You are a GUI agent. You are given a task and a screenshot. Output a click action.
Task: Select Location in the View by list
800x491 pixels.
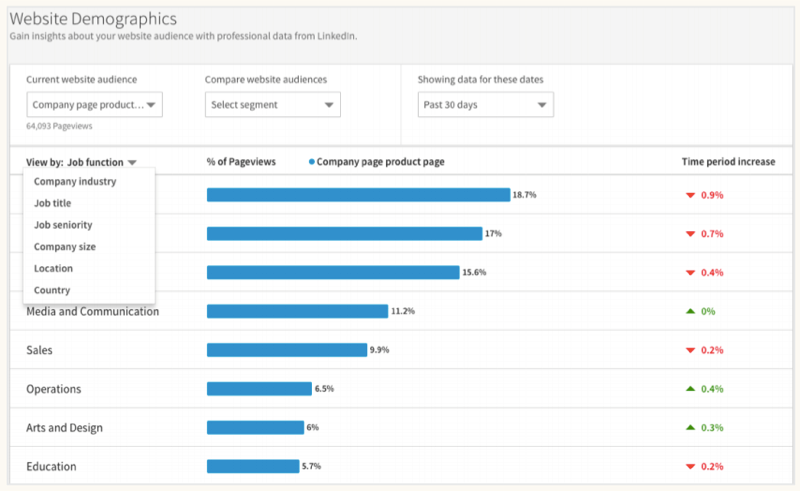(x=54, y=268)
